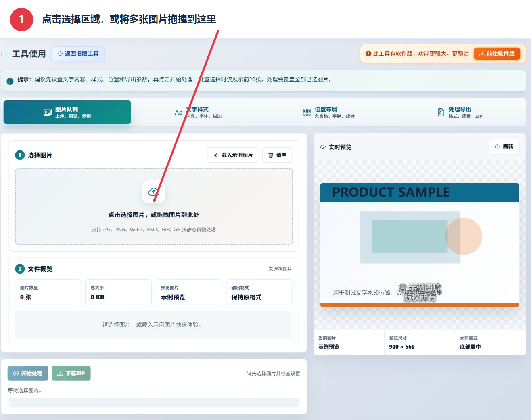Open the 图片队列 tab
The height and width of the screenshot is (420, 531).
point(67,112)
